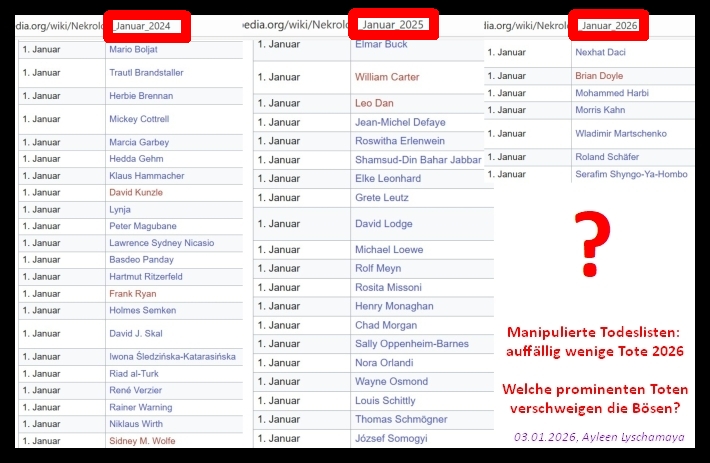Select the Shamsud-Din Bahar Jabbar link

coord(418,160)
